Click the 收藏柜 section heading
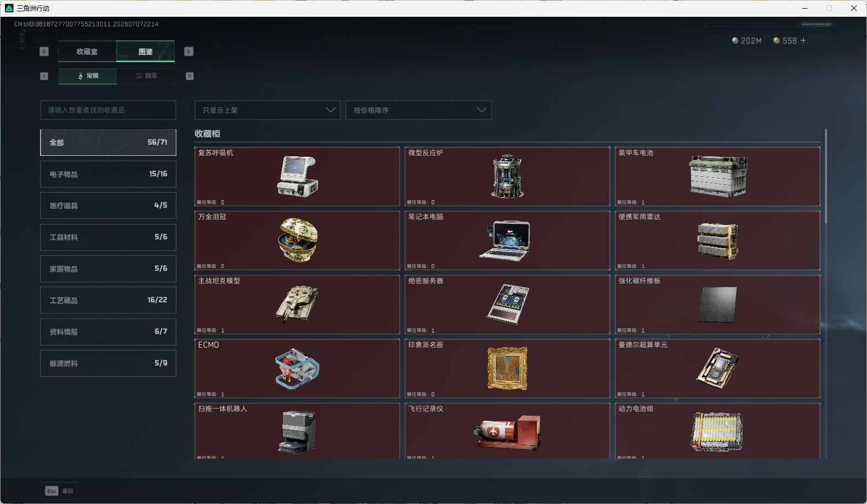The width and height of the screenshot is (867, 504). pos(207,134)
